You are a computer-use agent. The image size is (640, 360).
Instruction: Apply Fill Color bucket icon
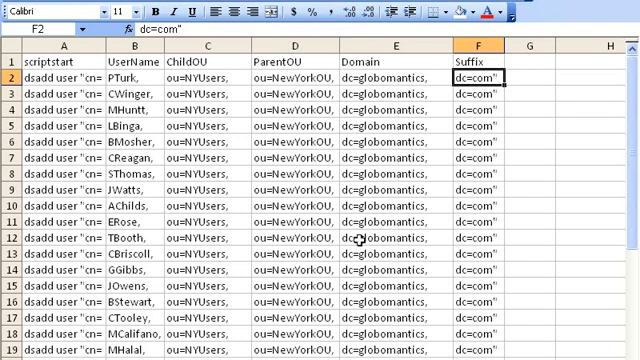460,12
